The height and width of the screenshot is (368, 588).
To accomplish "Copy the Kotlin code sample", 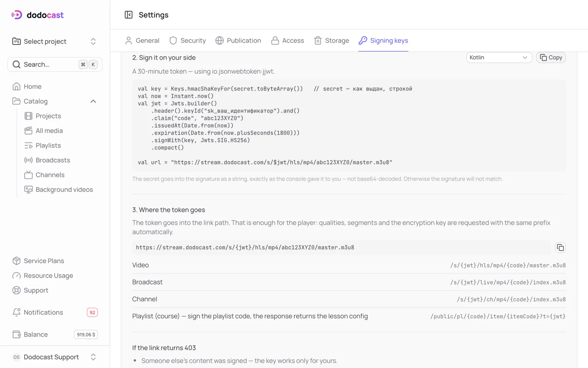I will (x=551, y=57).
